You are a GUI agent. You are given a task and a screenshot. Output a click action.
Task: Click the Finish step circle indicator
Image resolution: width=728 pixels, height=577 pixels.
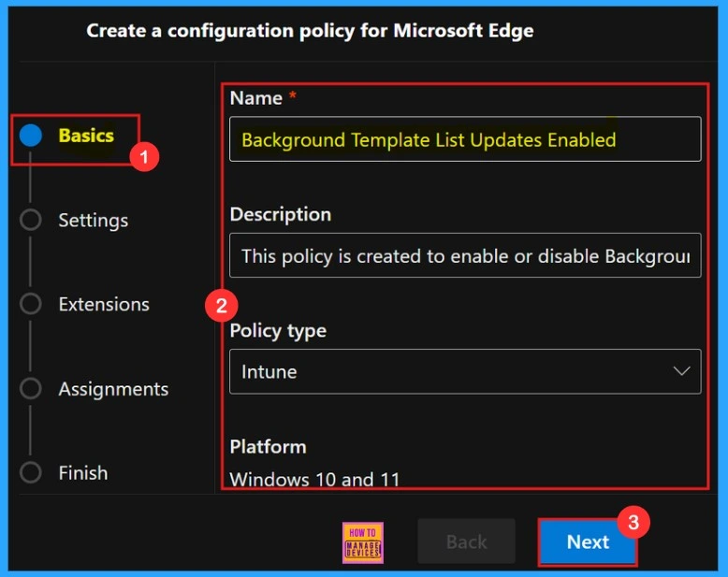point(31,472)
